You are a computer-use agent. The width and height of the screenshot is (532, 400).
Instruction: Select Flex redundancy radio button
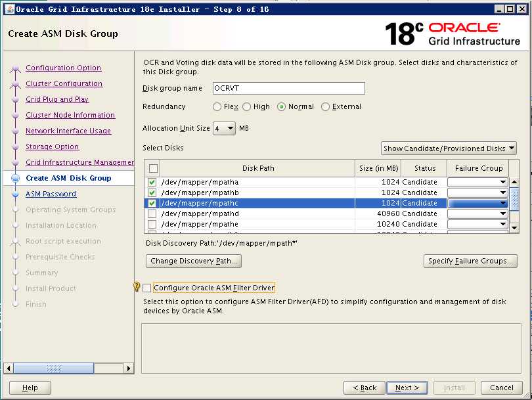pos(217,107)
